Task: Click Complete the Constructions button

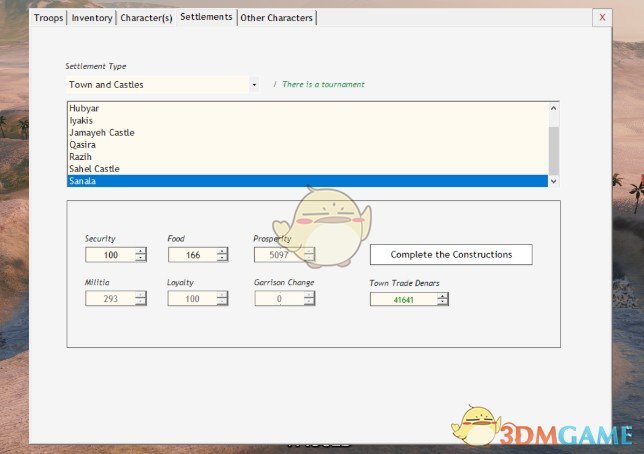Action: [451, 255]
